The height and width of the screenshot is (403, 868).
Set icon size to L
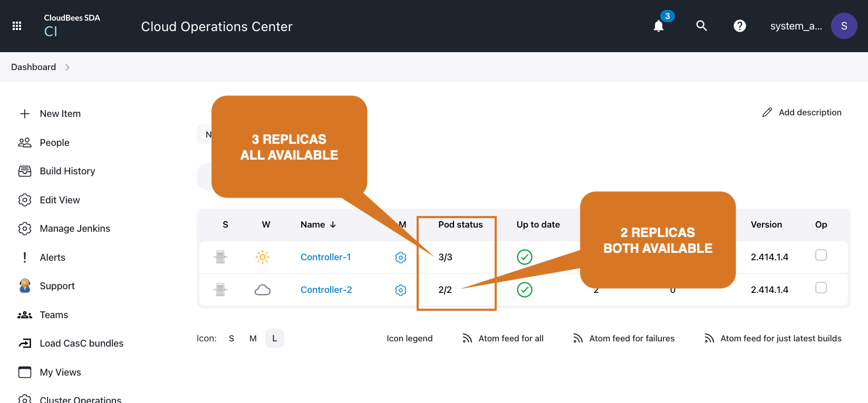[x=275, y=338]
